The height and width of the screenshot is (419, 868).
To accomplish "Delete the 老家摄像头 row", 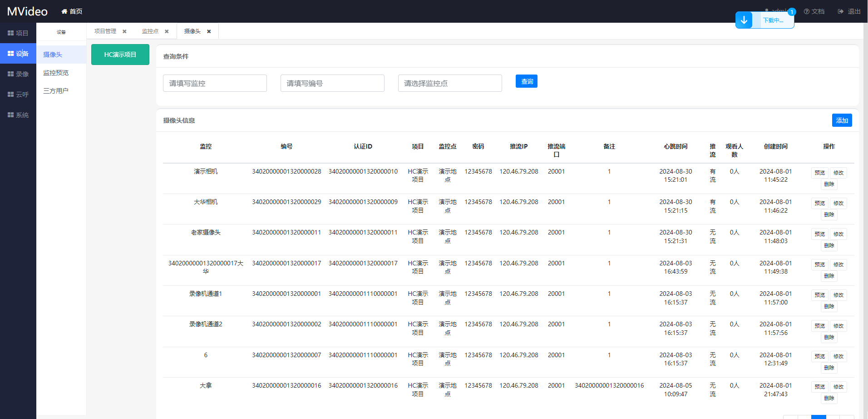I will pyautogui.click(x=829, y=245).
